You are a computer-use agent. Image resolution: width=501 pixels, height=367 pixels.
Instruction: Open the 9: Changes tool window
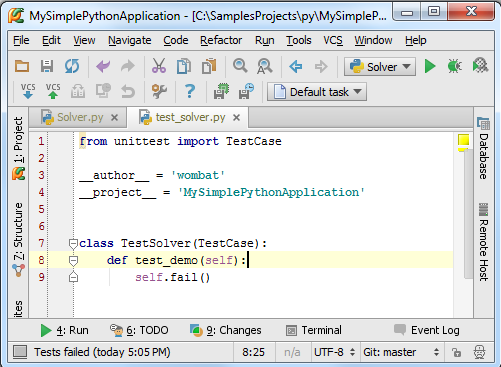(x=226, y=330)
